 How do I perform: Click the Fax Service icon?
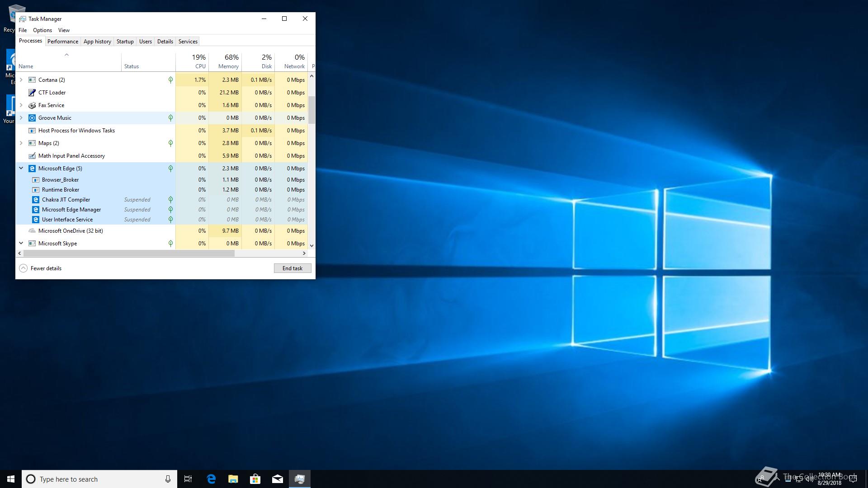coord(32,105)
